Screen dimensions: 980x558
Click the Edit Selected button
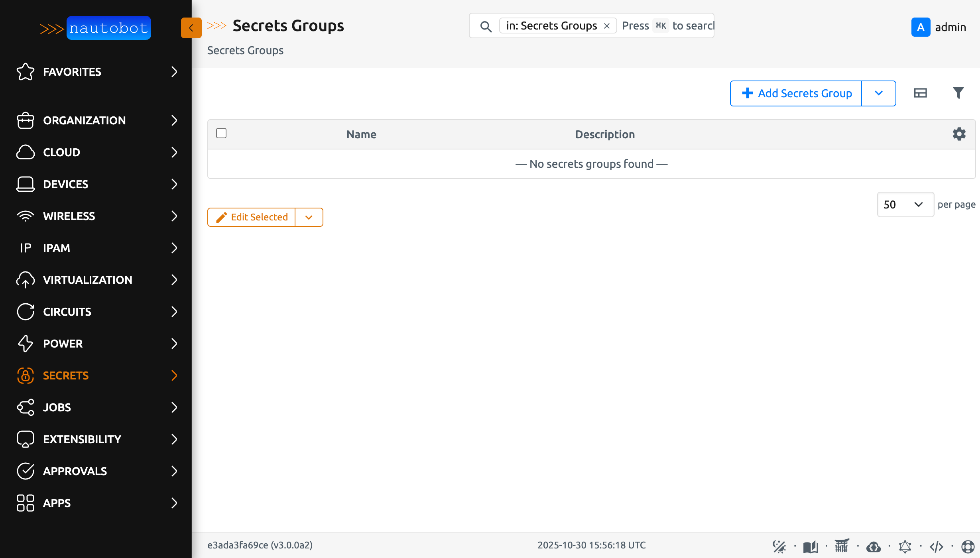(251, 217)
